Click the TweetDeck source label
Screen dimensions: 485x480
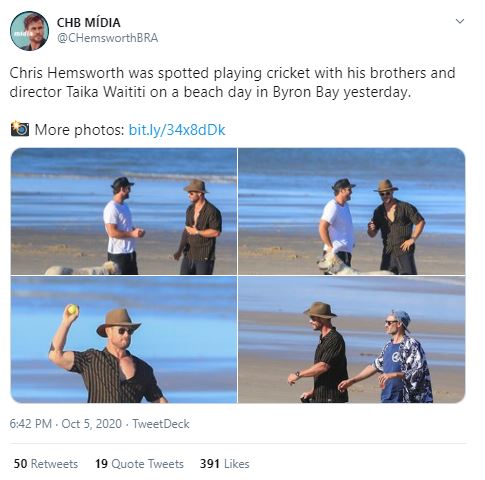(x=161, y=424)
